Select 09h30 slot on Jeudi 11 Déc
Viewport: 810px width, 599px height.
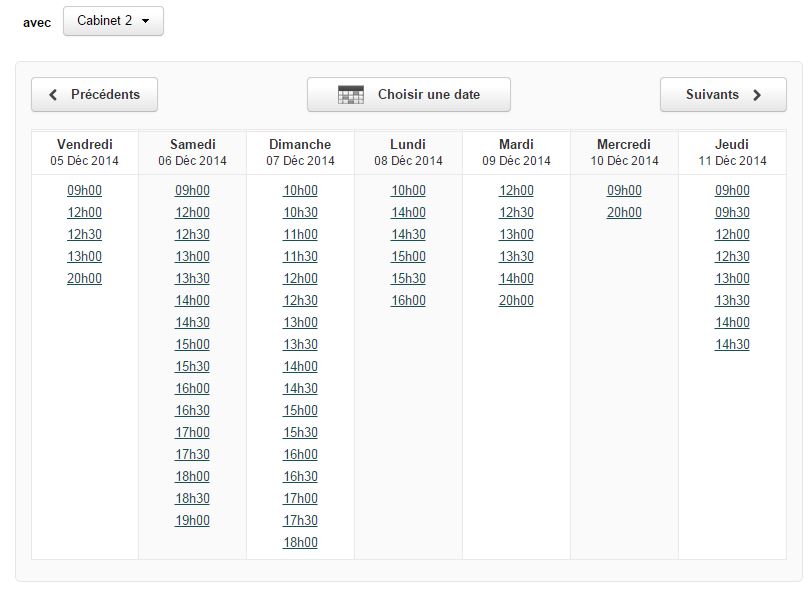(732, 213)
